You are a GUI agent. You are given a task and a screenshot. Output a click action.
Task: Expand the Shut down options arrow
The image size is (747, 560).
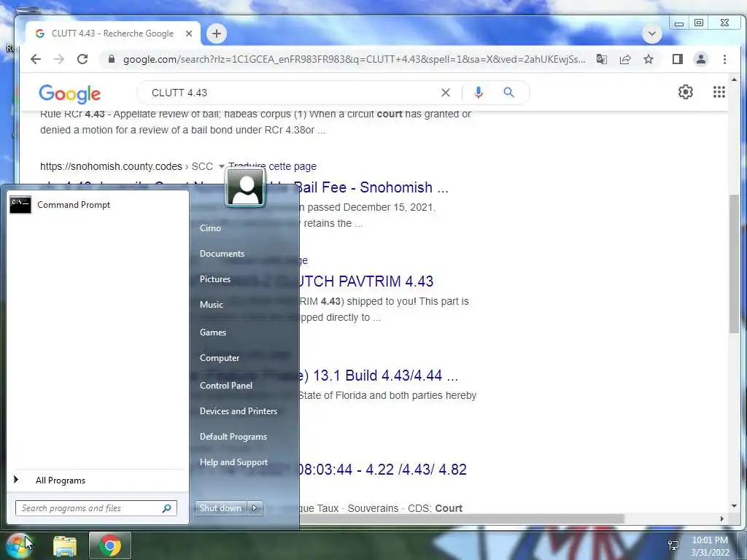tap(255, 508)
